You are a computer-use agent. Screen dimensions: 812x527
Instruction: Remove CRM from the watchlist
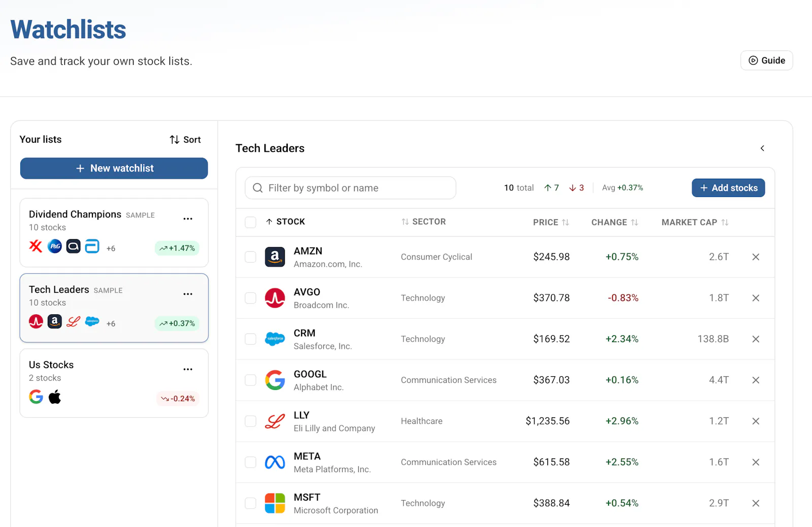(756, 339)
